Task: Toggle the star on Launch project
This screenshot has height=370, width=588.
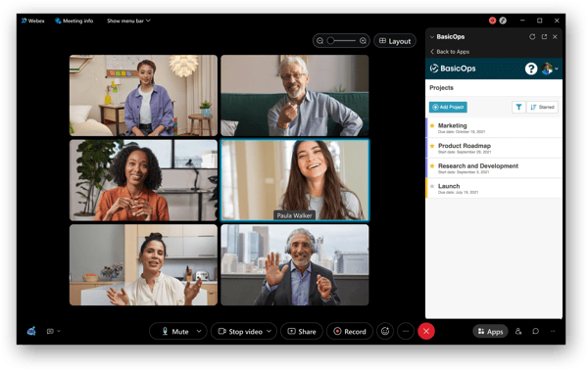Action: point(432,186)
